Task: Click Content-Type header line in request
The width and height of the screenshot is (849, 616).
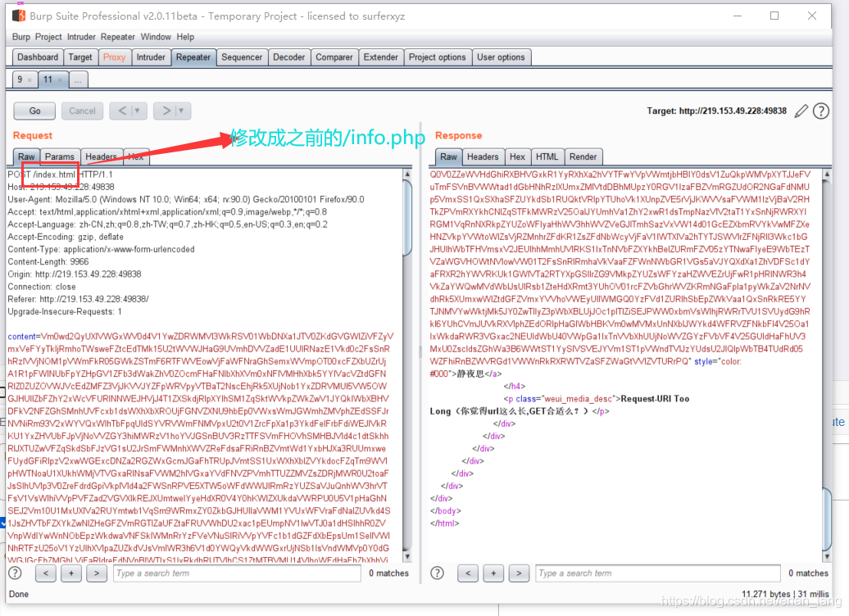Action: [x=102, y=250]
